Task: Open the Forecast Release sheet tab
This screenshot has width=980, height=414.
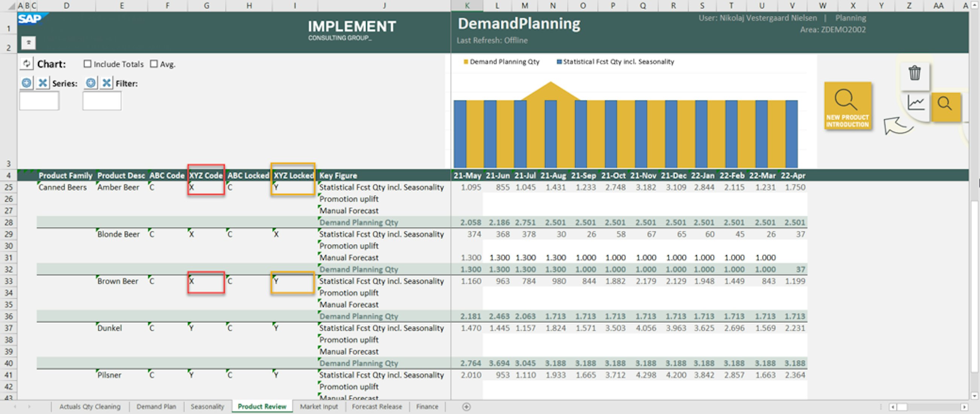Action: 377,406
